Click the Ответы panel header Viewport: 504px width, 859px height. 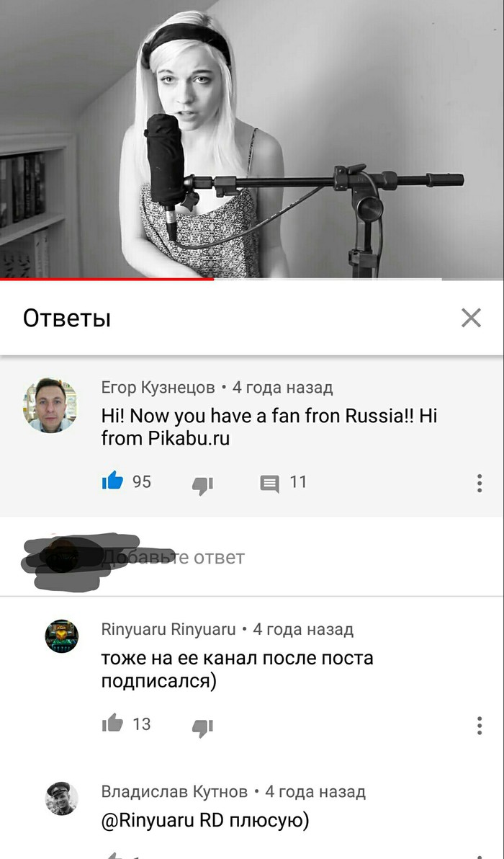(67, 319)
